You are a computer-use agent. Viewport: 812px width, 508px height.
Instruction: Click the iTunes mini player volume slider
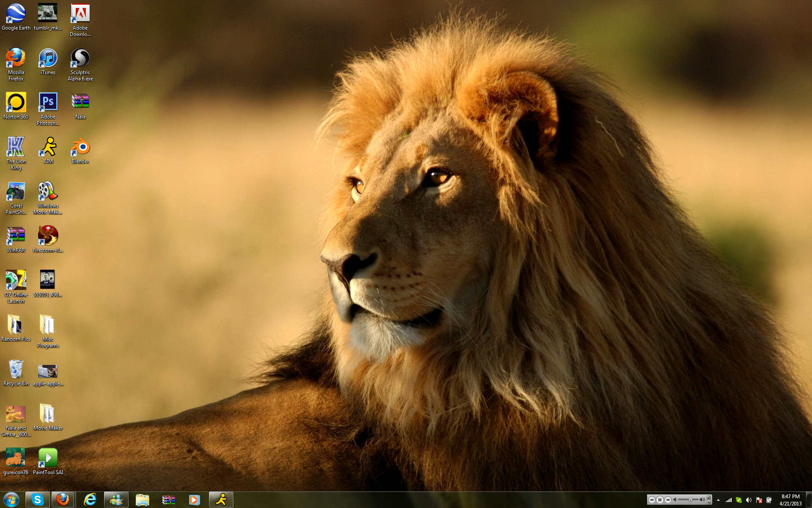coord(691,500)
